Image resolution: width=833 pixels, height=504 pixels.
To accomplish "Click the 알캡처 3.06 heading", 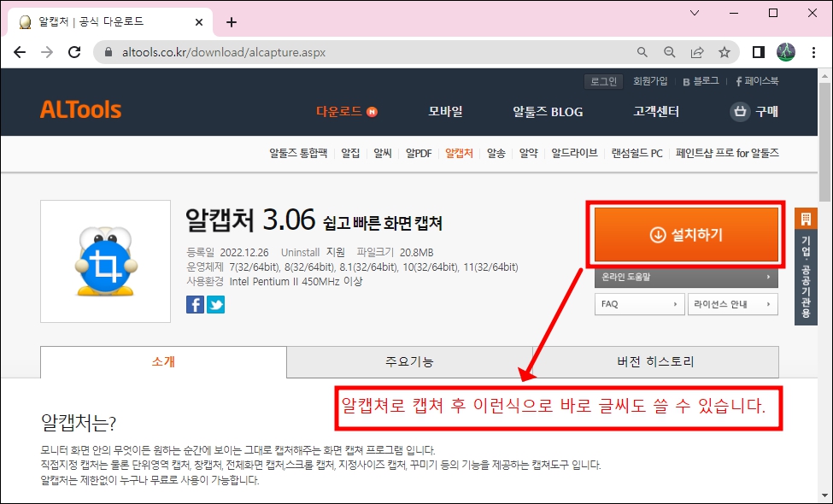I will [250, 220].
